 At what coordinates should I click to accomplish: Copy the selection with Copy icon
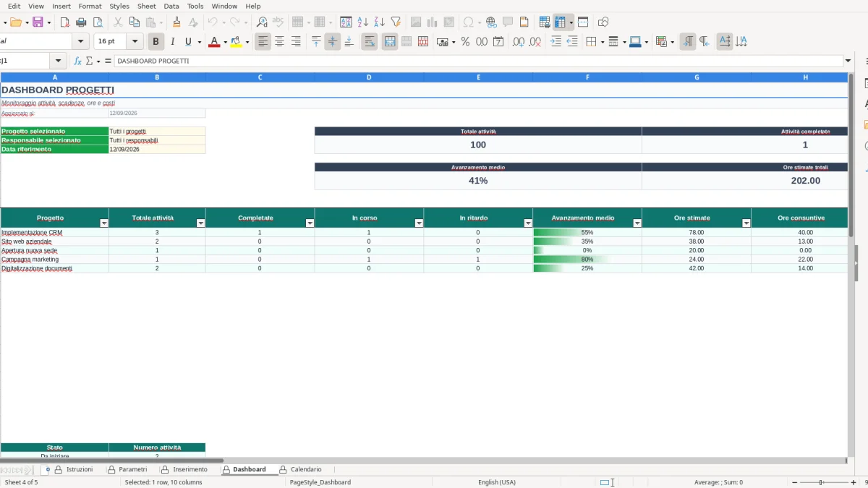(x=134, y=22)
